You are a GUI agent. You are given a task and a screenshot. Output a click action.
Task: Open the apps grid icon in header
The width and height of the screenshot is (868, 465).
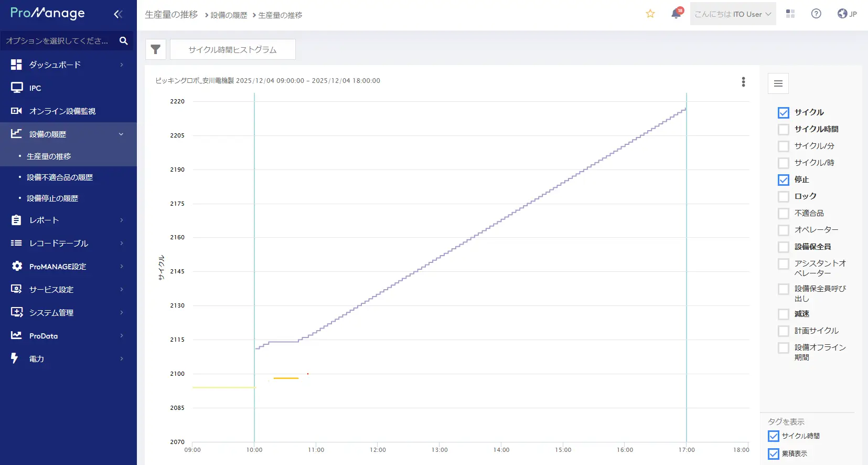[x=790, y=14]
